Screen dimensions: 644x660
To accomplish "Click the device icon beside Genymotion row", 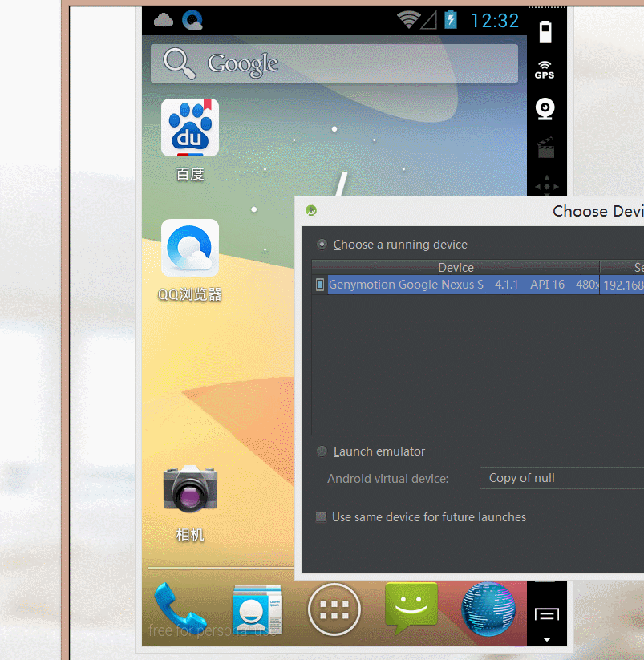I will (x=320, y=285).
